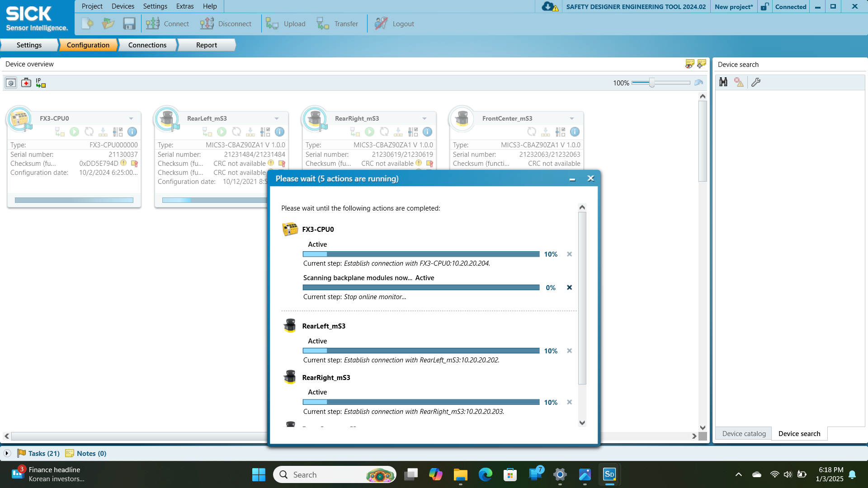
Task: Click the Transfer toolbar button
Action: (337, 23)
